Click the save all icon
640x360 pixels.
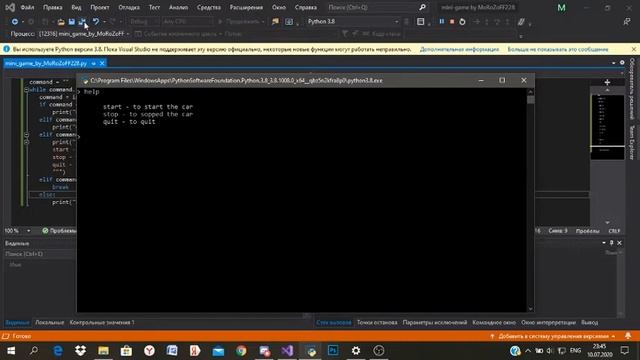[82, 22]
